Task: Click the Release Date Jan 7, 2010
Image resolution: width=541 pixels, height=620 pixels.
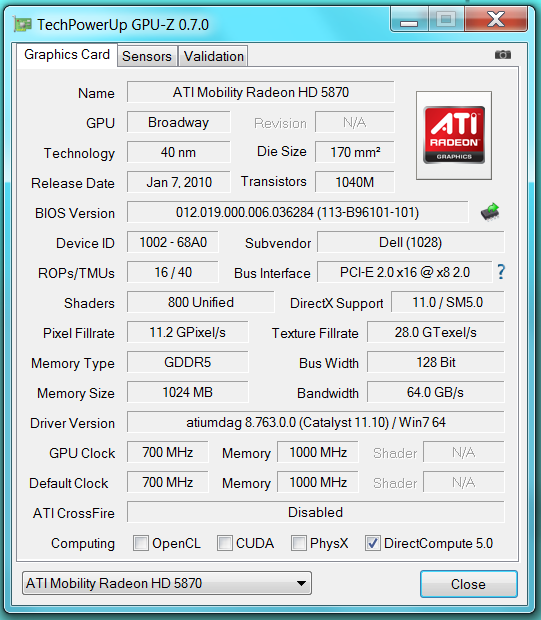Action: 178,182
